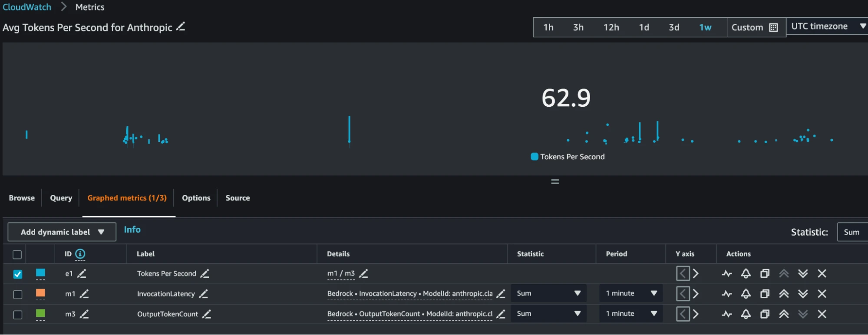Edit the graph title with pencil icon

click(181, 27)
